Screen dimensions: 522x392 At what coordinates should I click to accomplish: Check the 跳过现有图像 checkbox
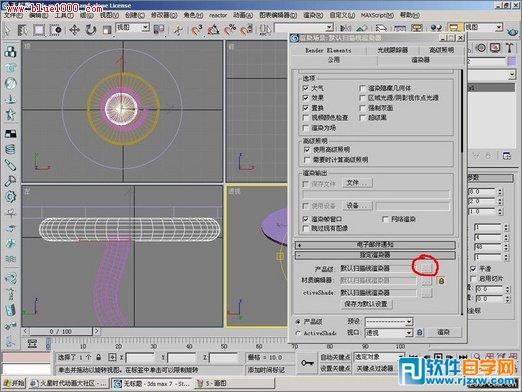pos(306,228)
